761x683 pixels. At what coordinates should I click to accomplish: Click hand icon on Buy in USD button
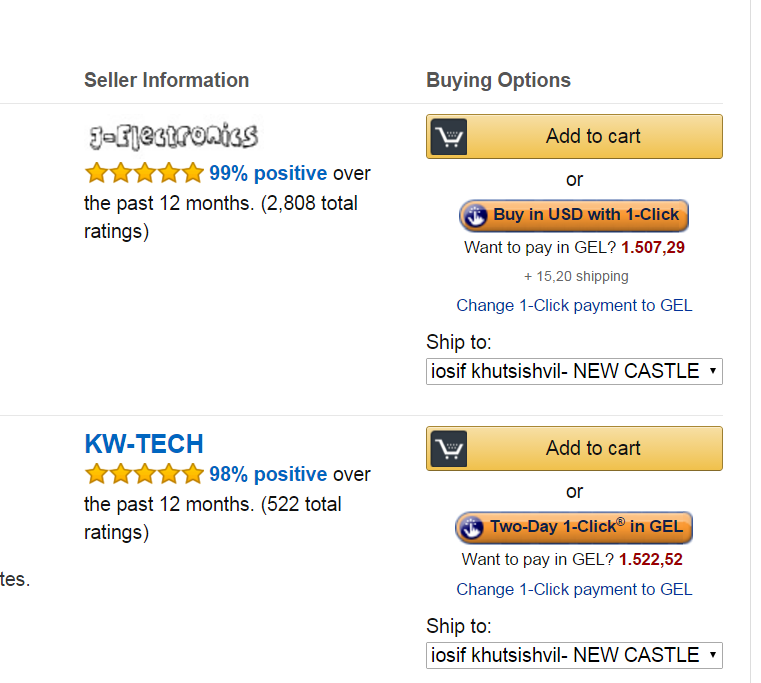(x=474, y=215)
